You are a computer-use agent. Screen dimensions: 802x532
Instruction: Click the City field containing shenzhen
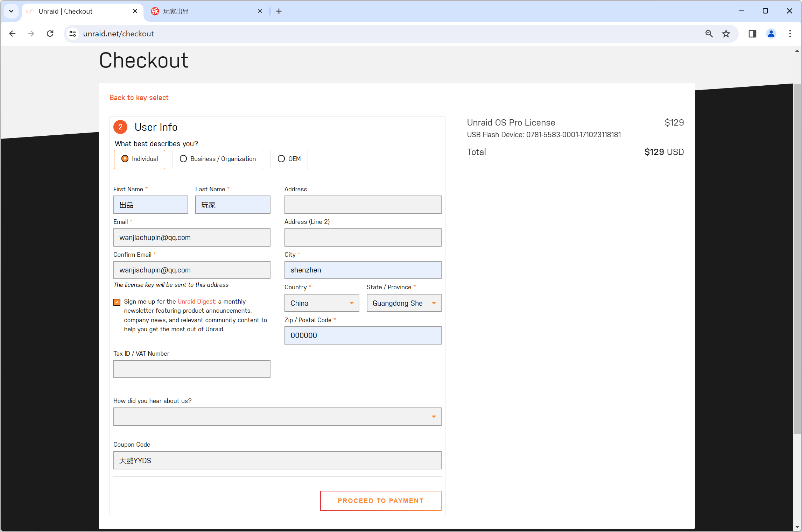pos(363,270)
